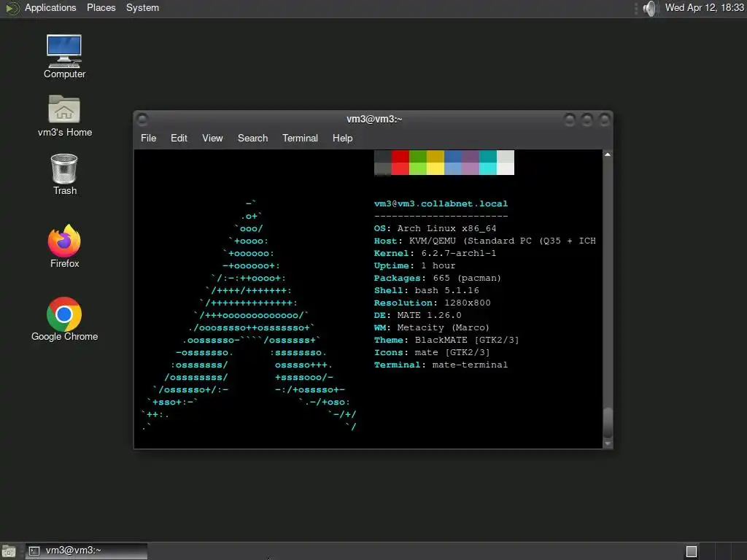This screenshot has width=747, height=560.
Task: Click the Uptime: 1 hour line
Action: tap(414, 265)
